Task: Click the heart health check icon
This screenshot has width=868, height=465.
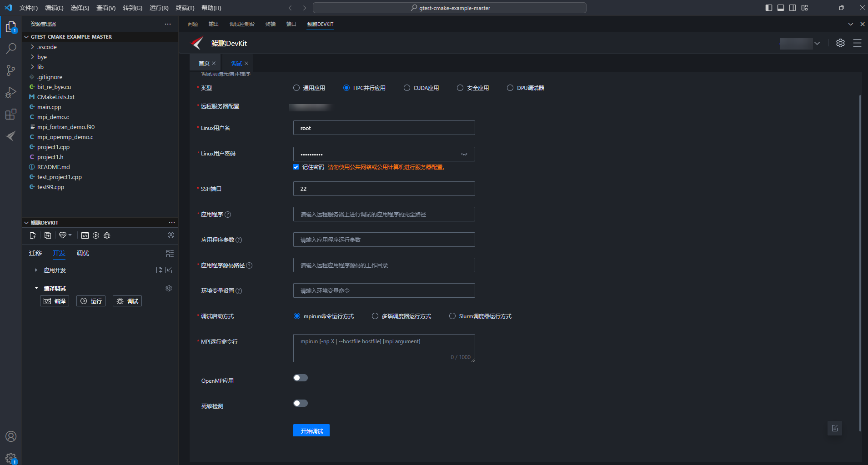Action: (x=63, y=235)
